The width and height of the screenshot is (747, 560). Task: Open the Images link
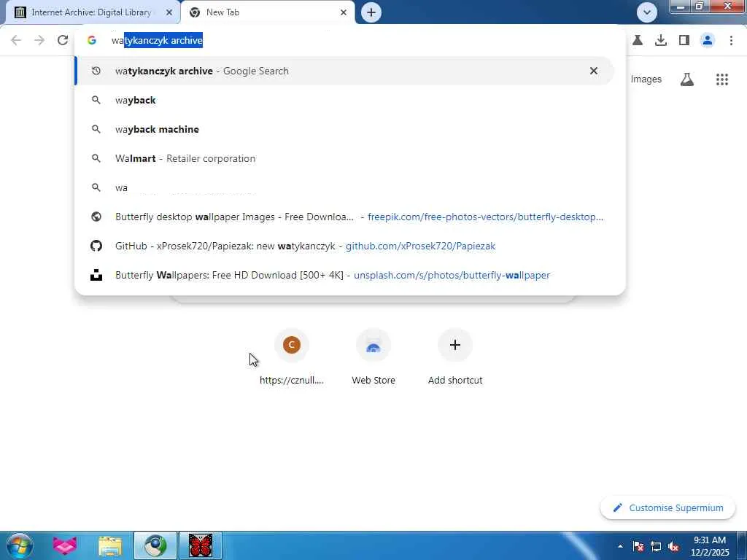point(646,79)
